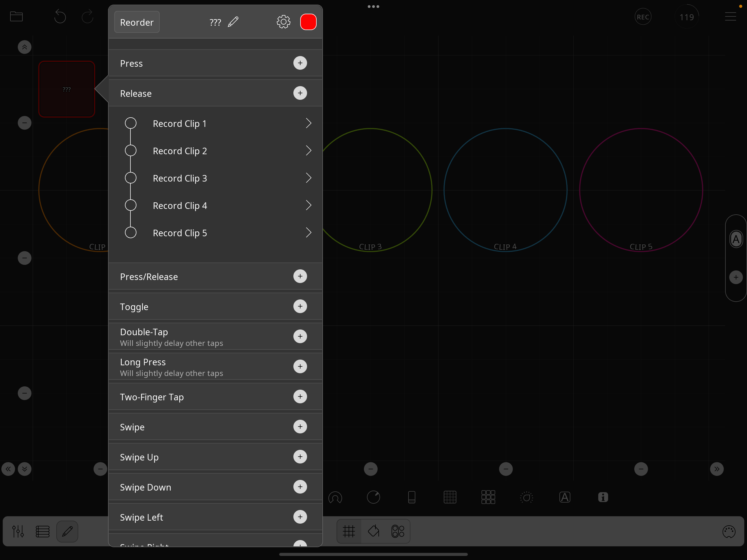Open the mixer sliders icon
Viewport: 747px width, 560px height.
[18, 531]
